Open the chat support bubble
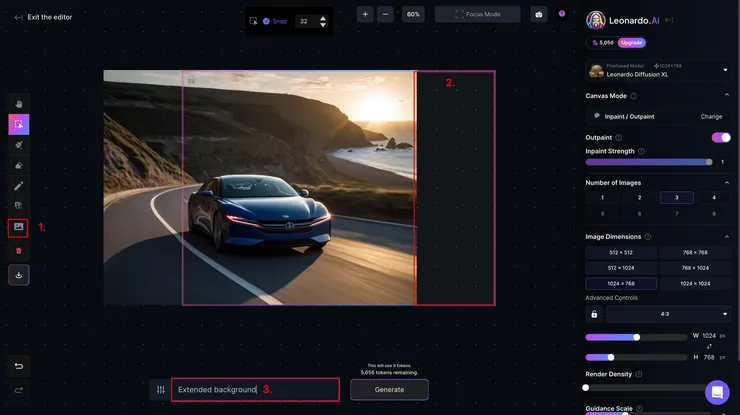The width and height of the screenshot is (740, 415). pos(717,392)
